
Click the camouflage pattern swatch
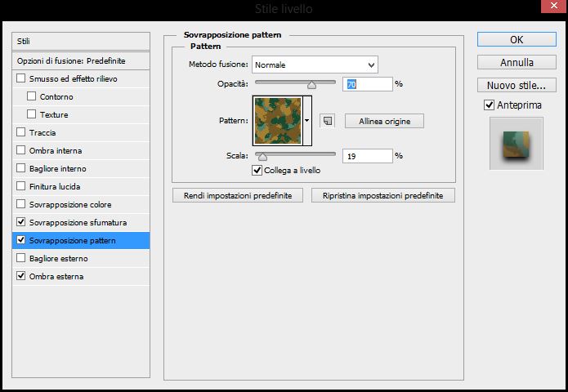tap(278, 121)
